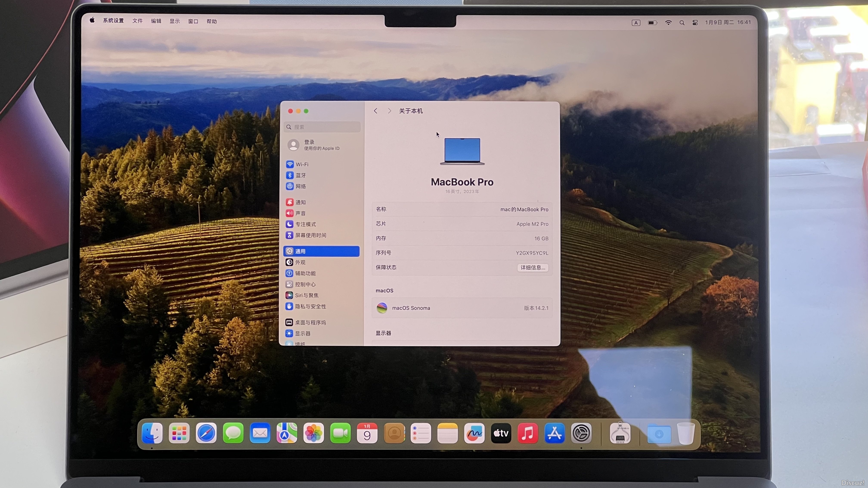Open Photos app in the Dock
Image resolution: width=868 pixels, height=488 pixels.
(x=313, y=433)
